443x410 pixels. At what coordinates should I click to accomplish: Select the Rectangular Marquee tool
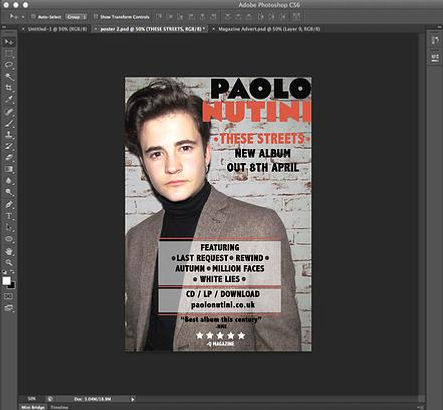[9, 54]
